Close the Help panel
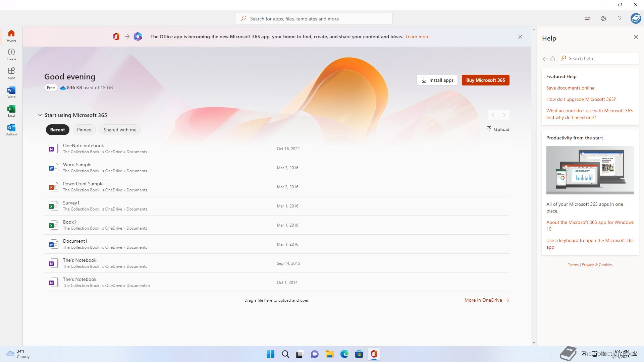The height and width of the screenshot is (362, 644). pos(636,37)
